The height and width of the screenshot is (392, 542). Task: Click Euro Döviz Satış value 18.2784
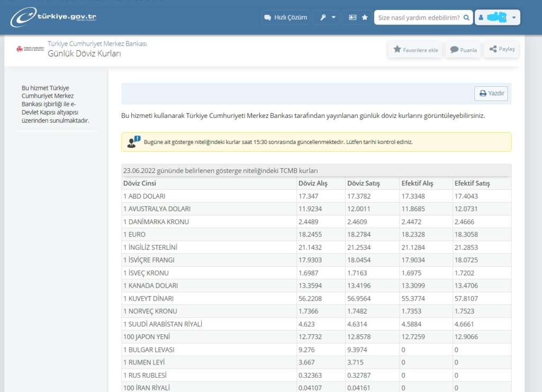(359, 234)
